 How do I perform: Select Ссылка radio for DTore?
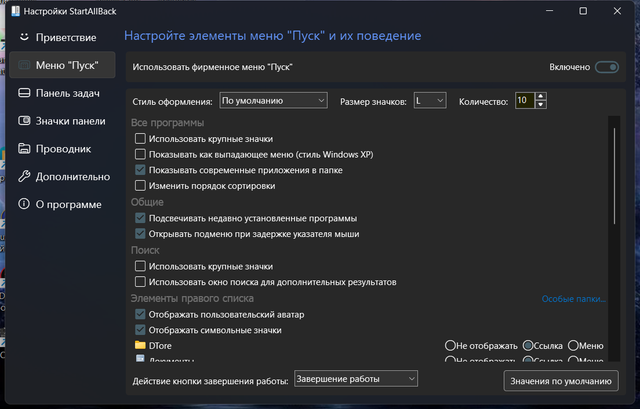[x=528, y=345]
